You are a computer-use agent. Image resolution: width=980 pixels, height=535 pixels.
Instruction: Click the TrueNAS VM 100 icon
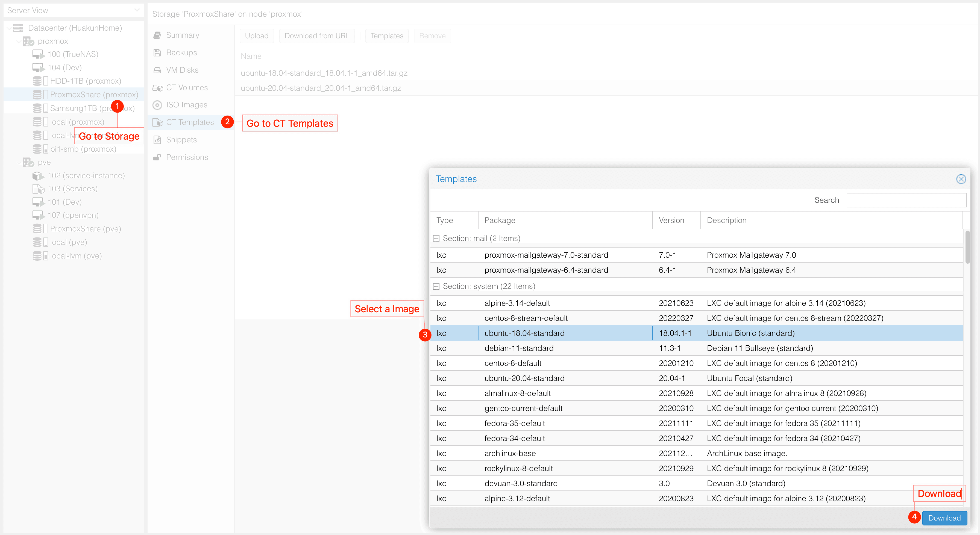tap(38, 54)
